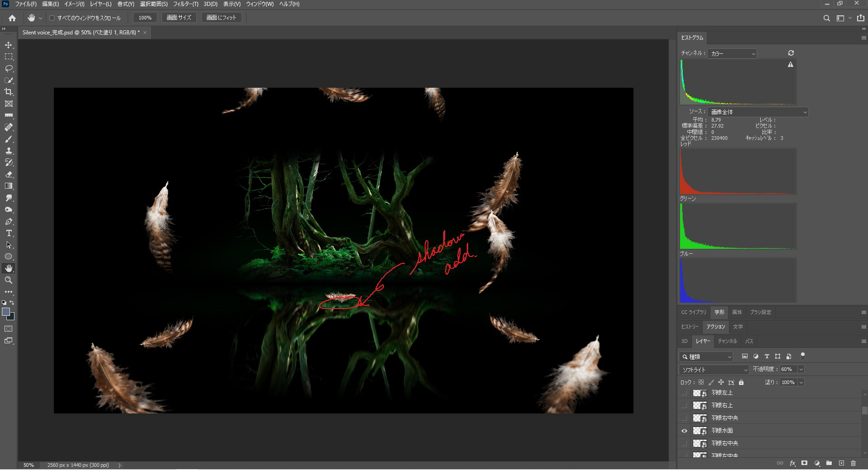Viewport: 868px width, 470px height.
Task: Select the Brush tool
Action: tap(9, 139)
